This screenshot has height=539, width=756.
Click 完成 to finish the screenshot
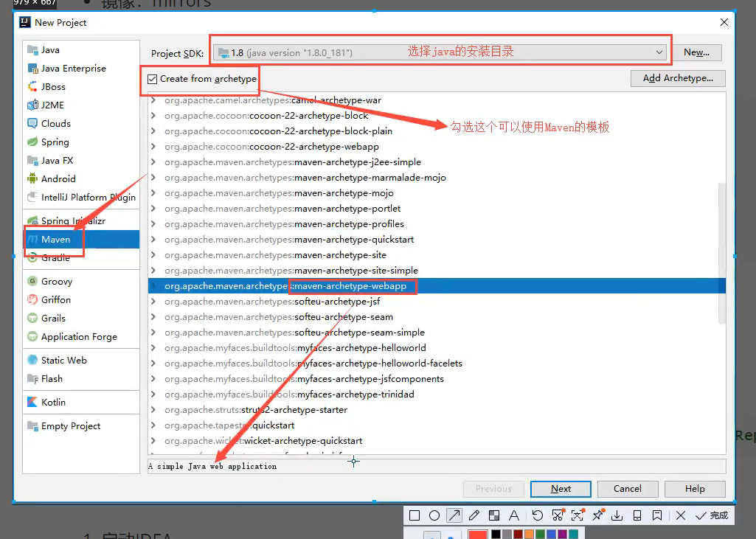point(712,515)
